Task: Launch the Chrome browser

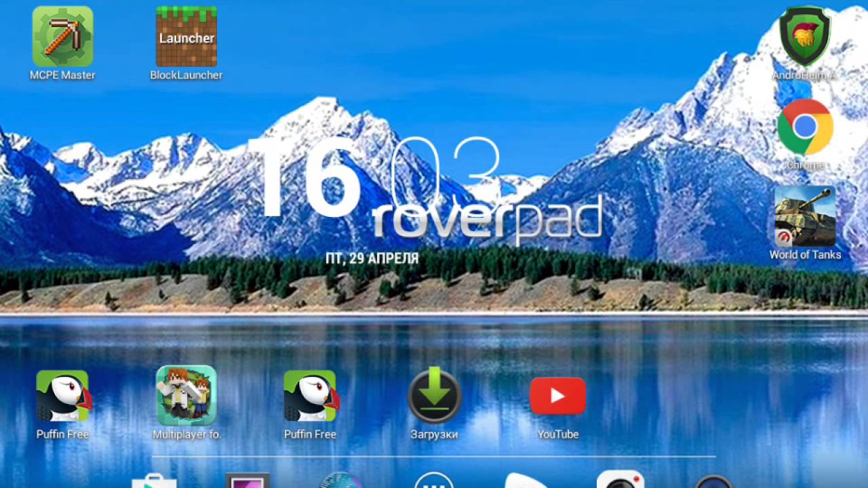Action: 805,127
